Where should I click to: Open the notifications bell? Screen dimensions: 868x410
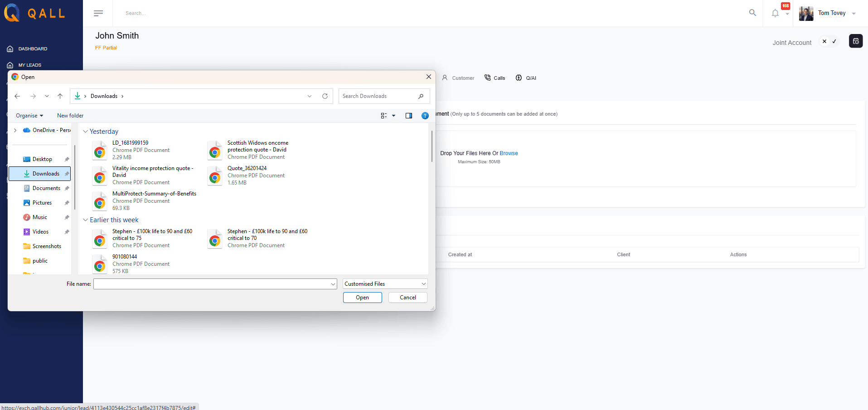[775, 13]
